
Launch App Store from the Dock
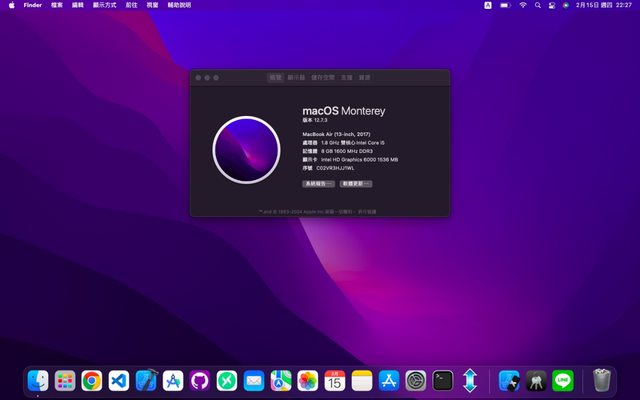click(x=389, y=380)
